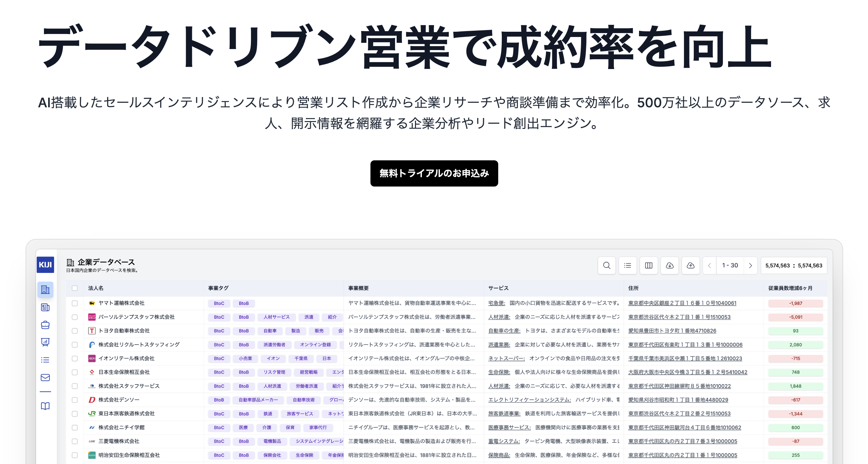Go to previous page with left chevron
The image size is (868, 464).
click(x=709, y=265)
